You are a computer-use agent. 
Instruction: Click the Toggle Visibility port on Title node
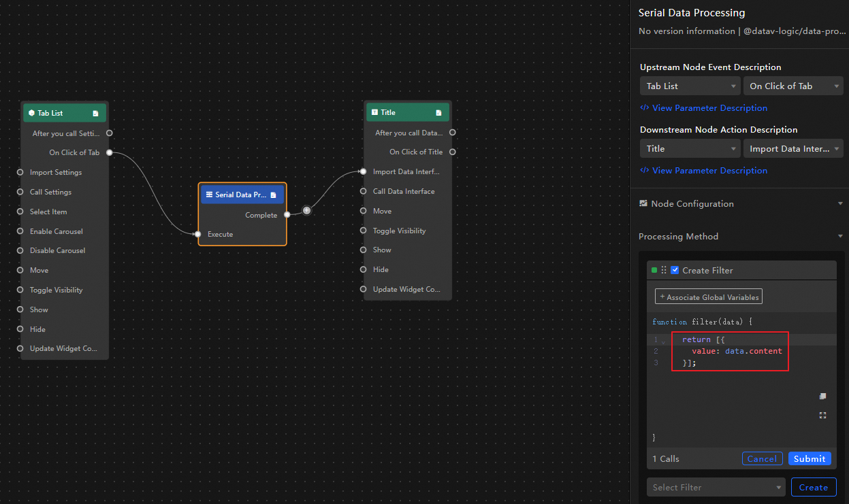[x=364, y=231]
